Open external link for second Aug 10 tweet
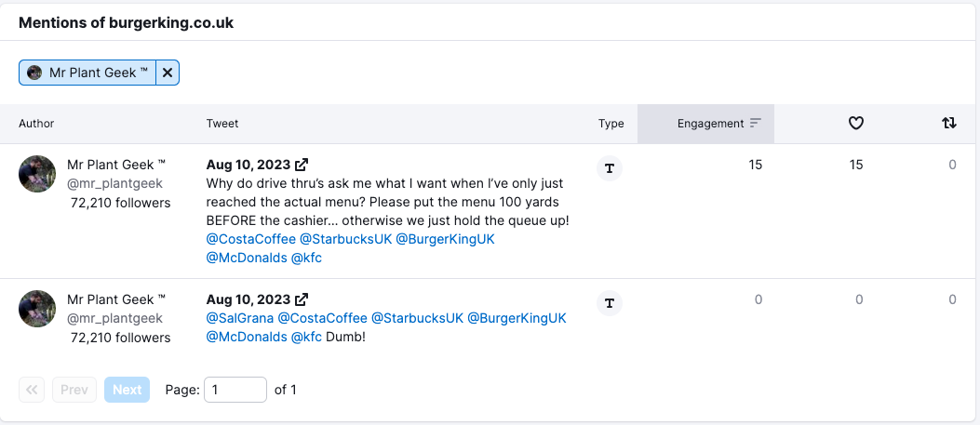 coord(302,299)
